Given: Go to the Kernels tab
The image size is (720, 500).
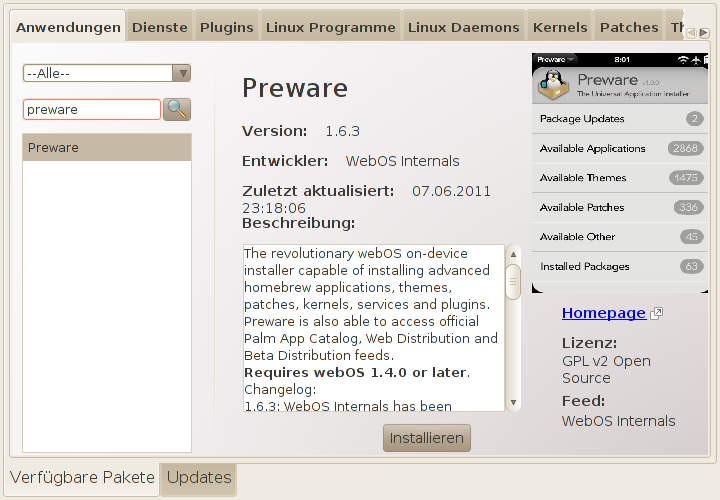Looking at the screenshot, I should click(x=560, y=28).
